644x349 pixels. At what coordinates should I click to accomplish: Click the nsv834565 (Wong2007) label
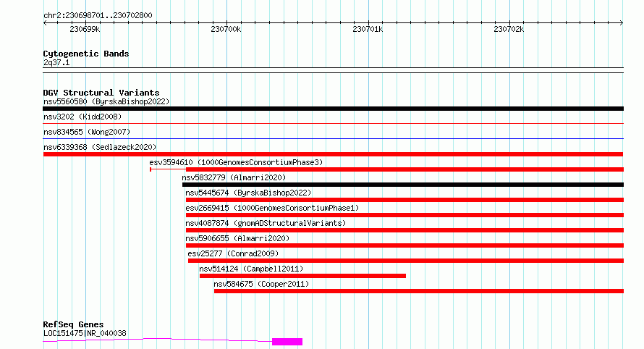87,132
